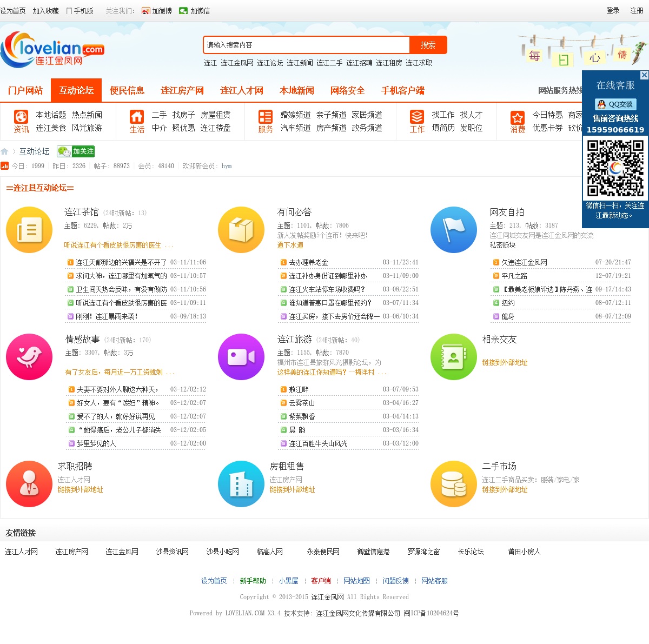Open post 久违连江金凤网
649x644 pixels.
[524, 262]
